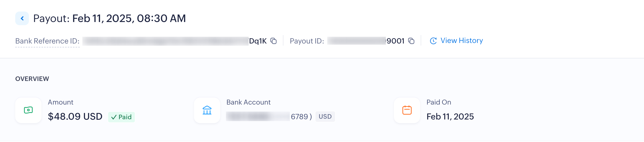Click the Payout ID value ending 9001

click(395, 41)
